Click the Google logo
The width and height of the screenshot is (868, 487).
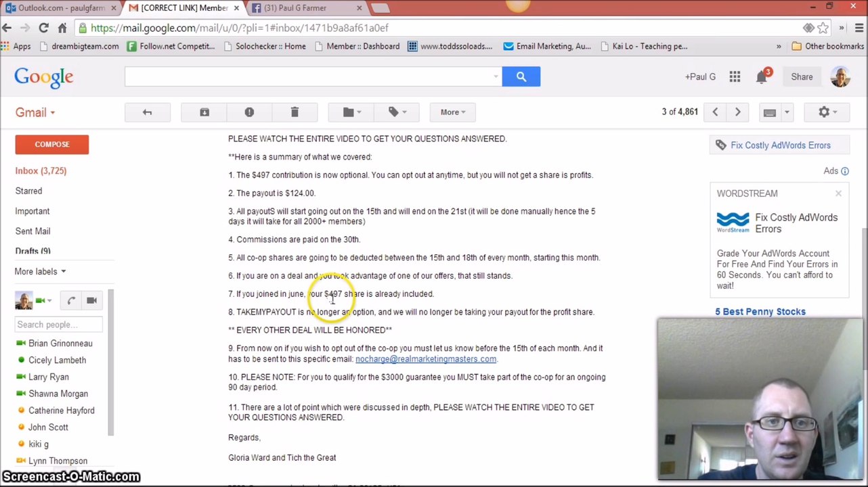pyautogui.click(x=44, y=78)
